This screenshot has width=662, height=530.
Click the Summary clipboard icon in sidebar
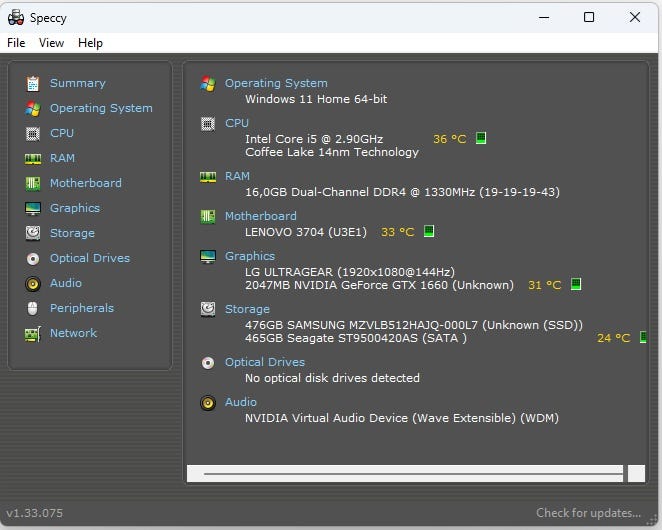pyautogui.click(x=33, y=83)
